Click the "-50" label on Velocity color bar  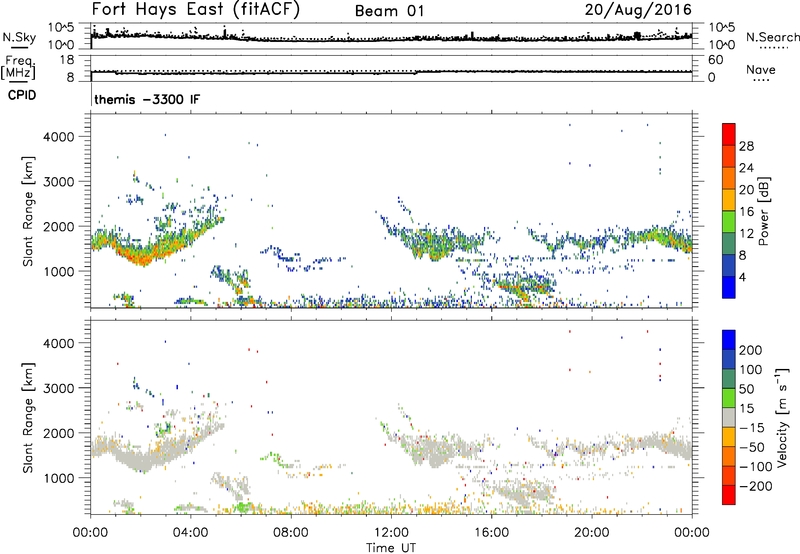tap(751, 447)
